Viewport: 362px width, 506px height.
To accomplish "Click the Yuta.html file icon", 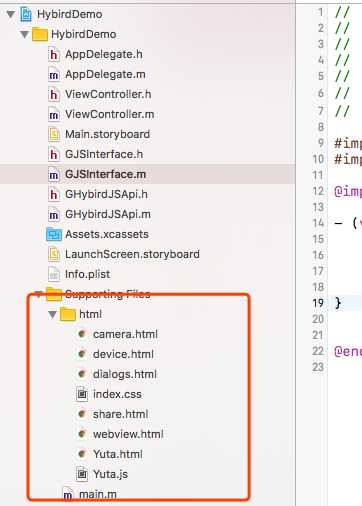I will tap(82, 454).
